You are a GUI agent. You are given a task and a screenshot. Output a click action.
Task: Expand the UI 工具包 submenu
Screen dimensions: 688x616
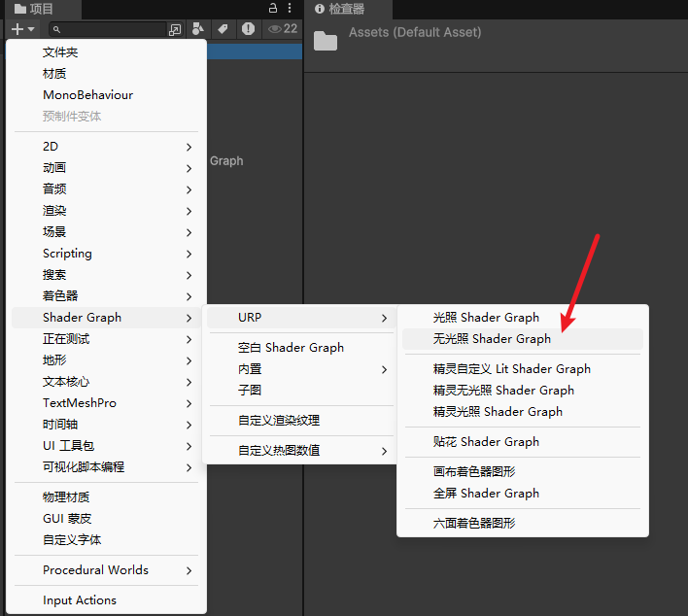[x=106, y=446]
